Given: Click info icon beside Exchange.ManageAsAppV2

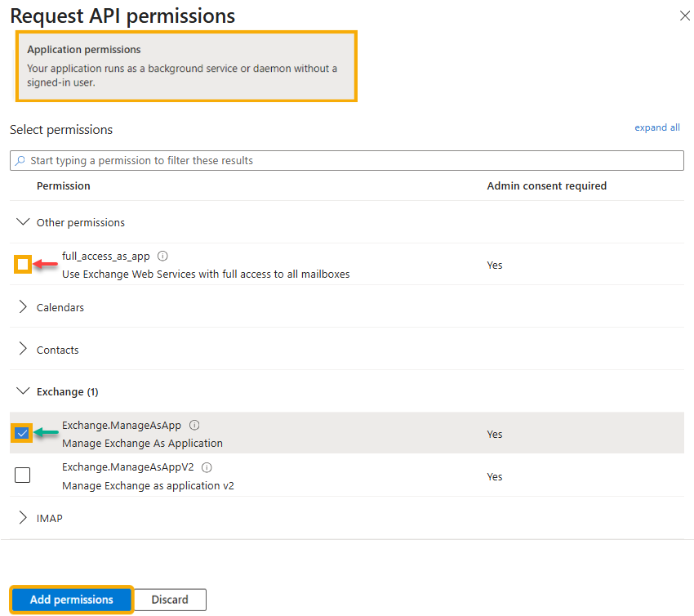Looking at the screenshot, I should 207,467.
